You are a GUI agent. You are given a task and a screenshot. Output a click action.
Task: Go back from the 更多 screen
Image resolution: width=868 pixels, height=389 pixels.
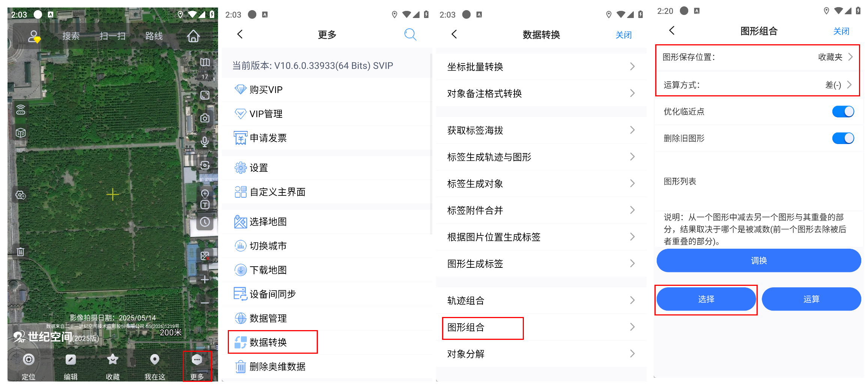click(x=240, y=34)
